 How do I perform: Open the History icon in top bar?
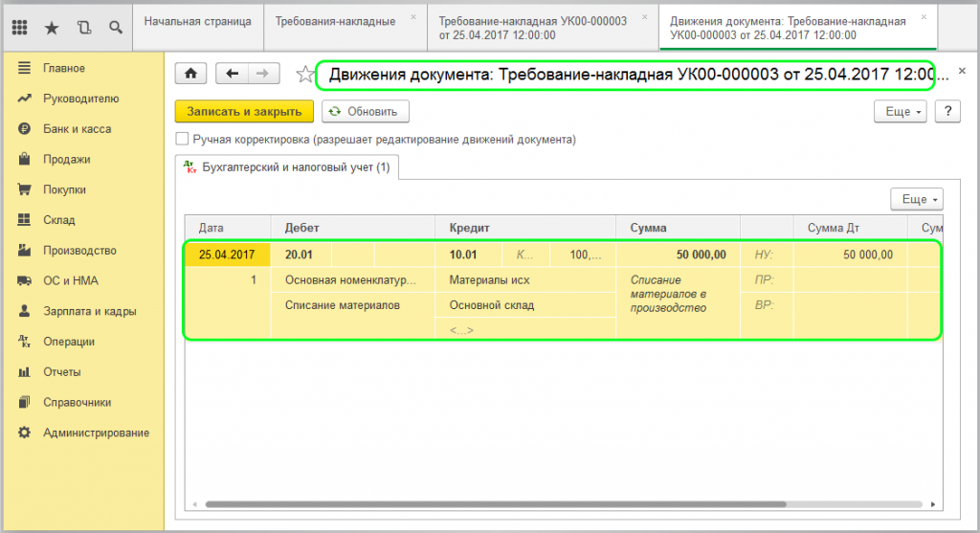83,28
